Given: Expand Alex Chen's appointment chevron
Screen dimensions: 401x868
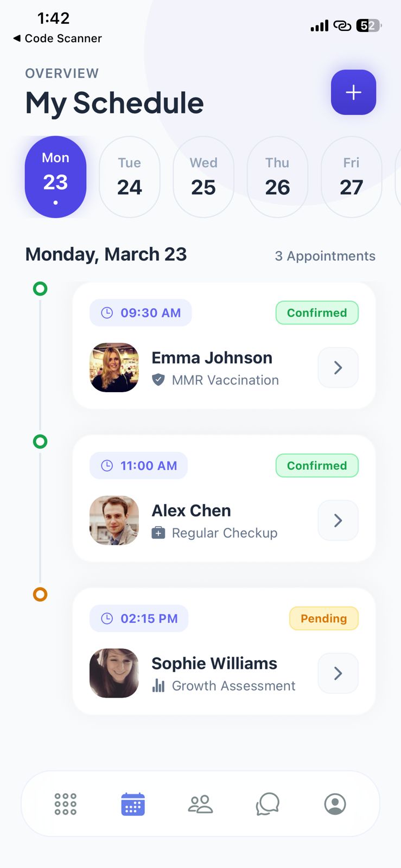Looking at the screenshot, I should 338,521.
